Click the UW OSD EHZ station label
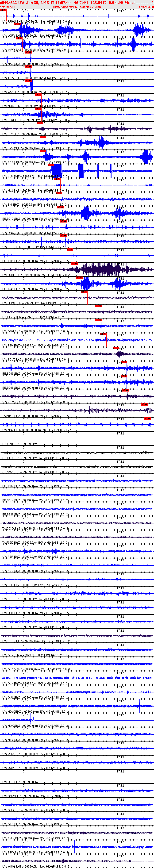Image resolution: width=154 pixels, height=868 pixels. pyautogui.click(x=35, y=810)
